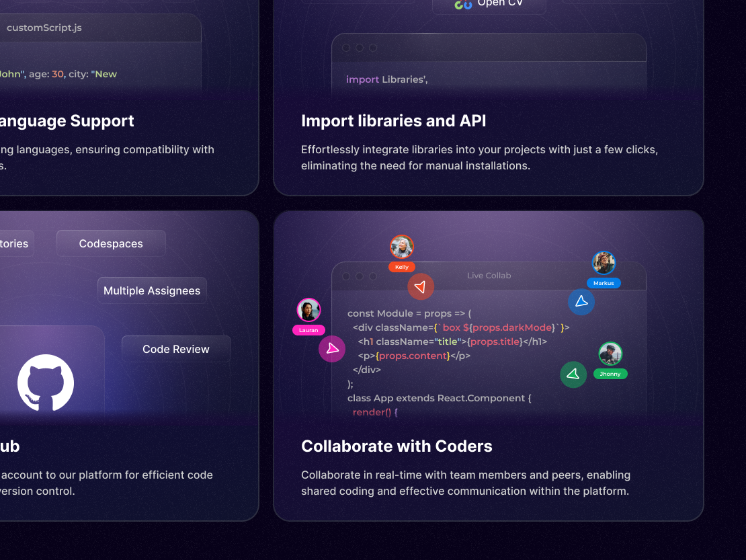
Task: Select the orange pointer cursor below Kelly
Action: tap(421, 286)
